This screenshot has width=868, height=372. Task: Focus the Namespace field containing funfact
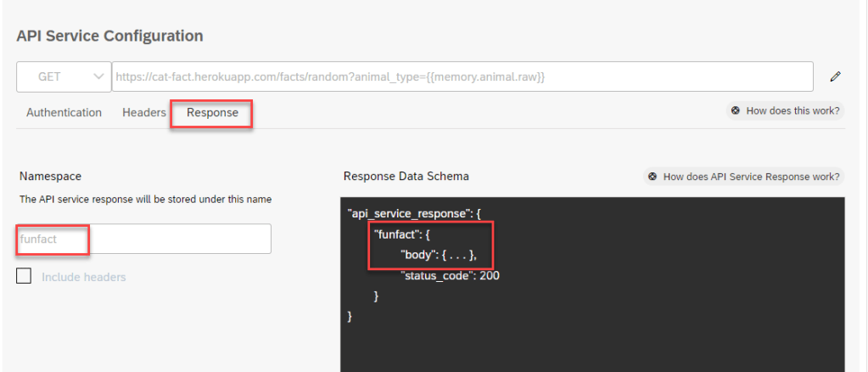[x=144, y=239]
